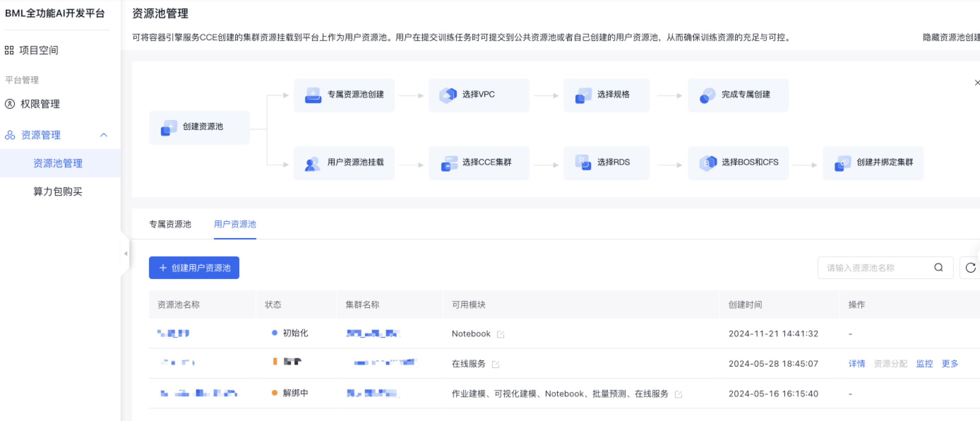The image size is (980, 421).
Task: Open 资源池管理 in the sidebar
Action: click(58, 163)
